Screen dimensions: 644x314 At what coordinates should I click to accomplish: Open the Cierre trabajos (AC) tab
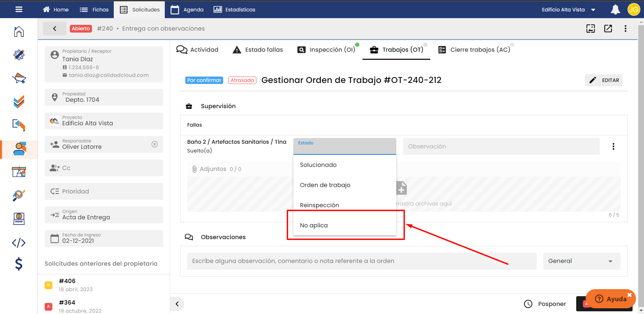[474, 50]
